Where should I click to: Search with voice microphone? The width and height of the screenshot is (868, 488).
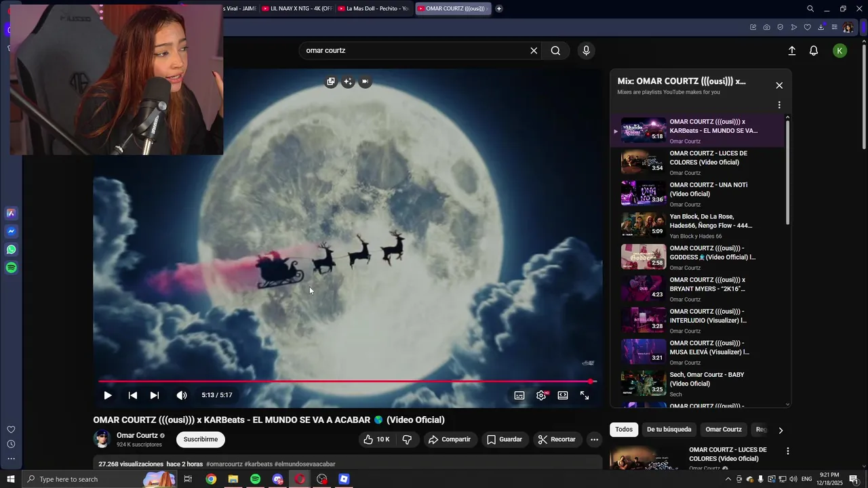click(587, 50)
